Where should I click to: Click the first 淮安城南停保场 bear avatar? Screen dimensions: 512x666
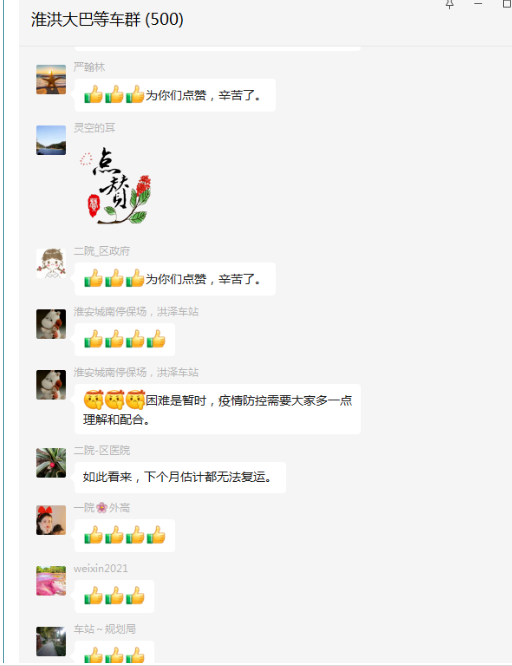pos(51,324)
